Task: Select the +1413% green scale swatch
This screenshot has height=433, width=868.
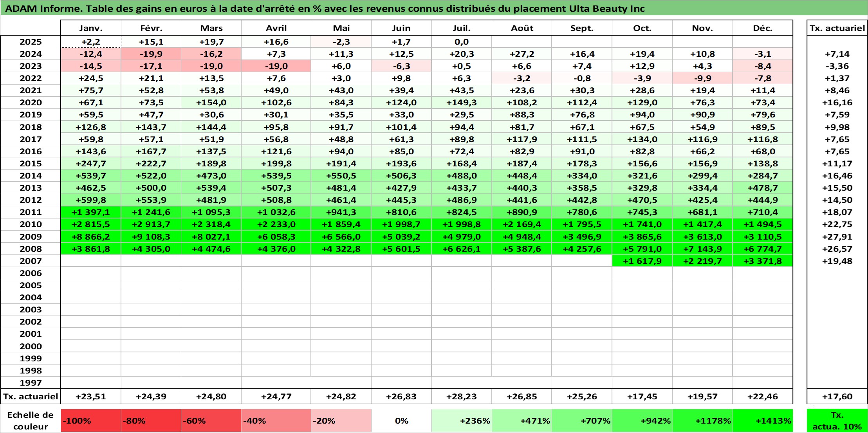Action: click(763, 421)
